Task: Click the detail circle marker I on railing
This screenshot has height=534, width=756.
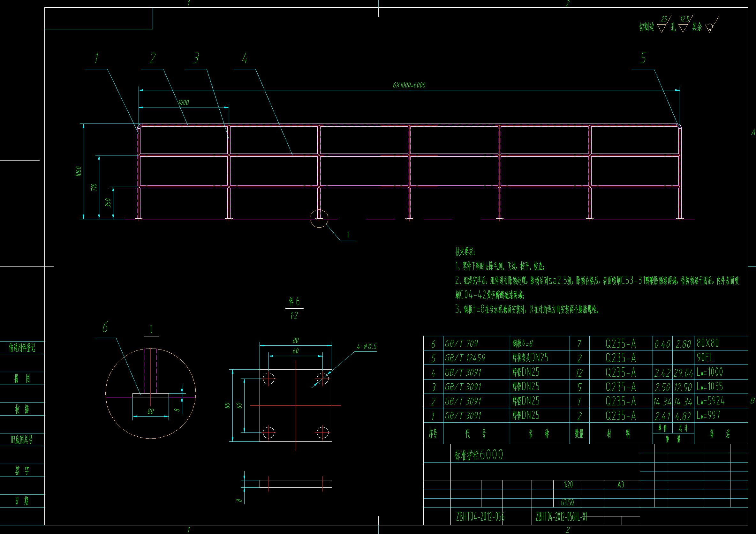Action: (x=319, y=218)
